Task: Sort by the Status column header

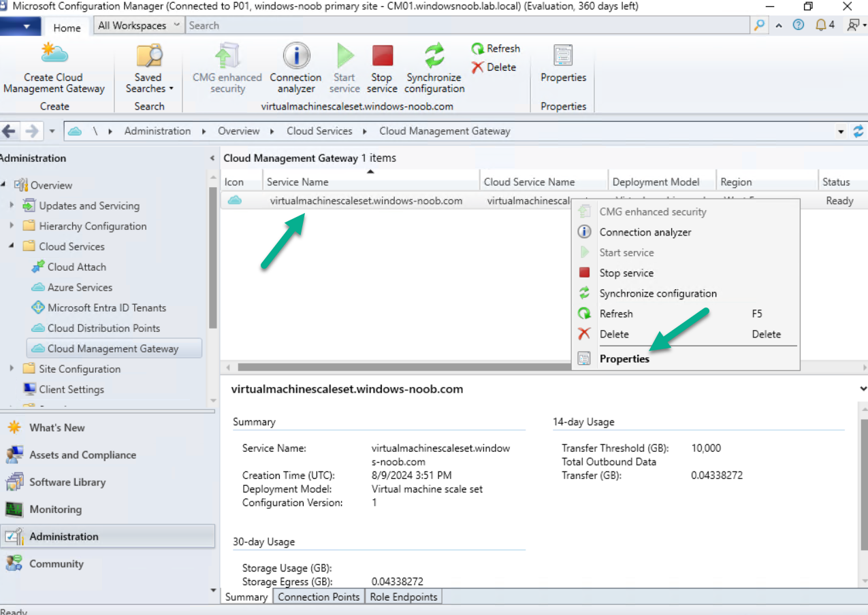Action: (843, 182)
